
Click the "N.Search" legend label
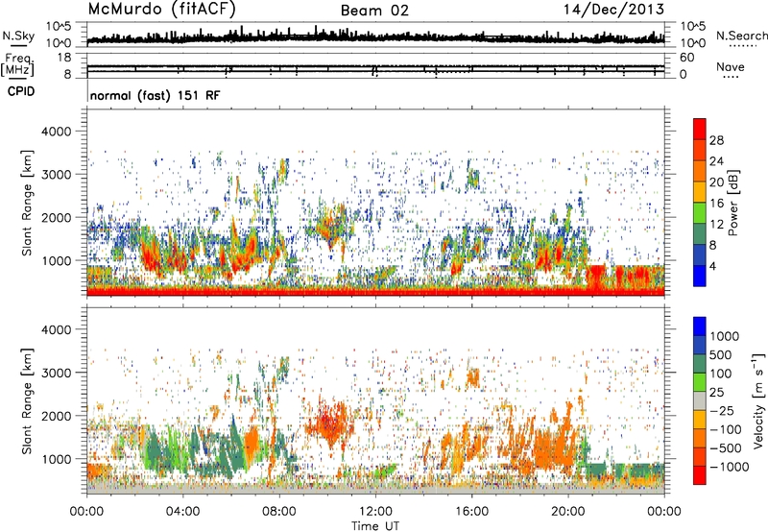point(741,36)
